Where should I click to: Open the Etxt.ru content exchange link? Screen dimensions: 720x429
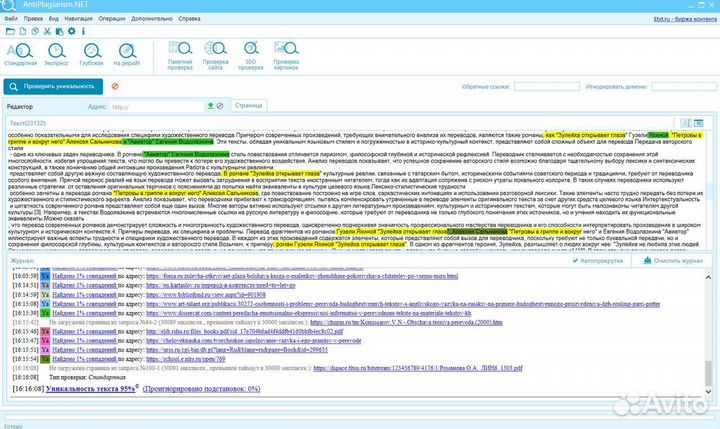point(683,18)
